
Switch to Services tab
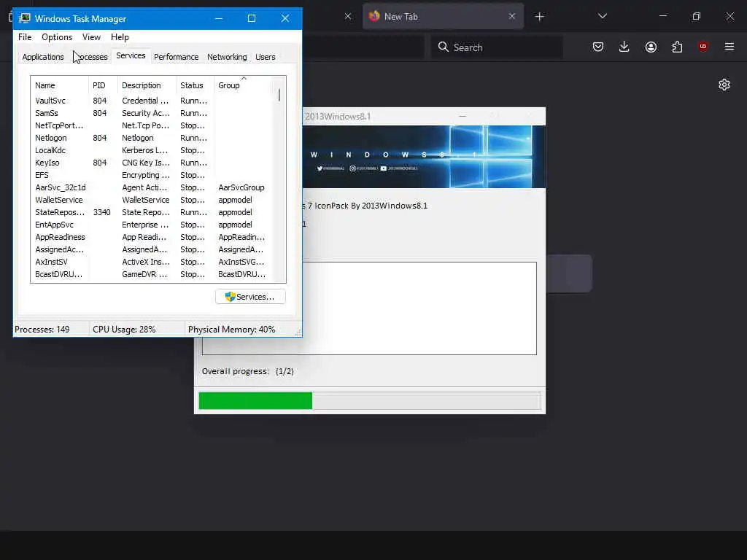(x=131, y=55)
